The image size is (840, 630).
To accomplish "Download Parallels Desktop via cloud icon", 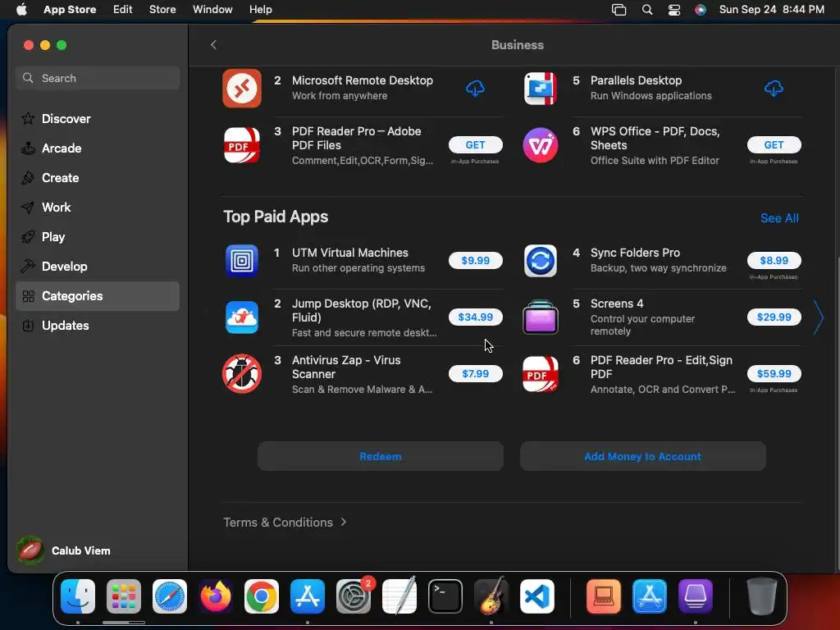I will [x=774, y=89].
